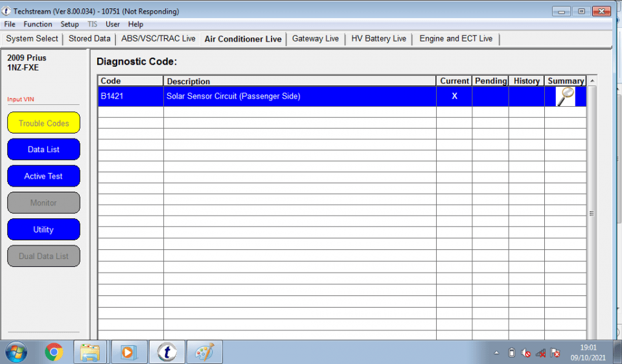
Task: Open the Action Center flag icon
Action: 555,352
